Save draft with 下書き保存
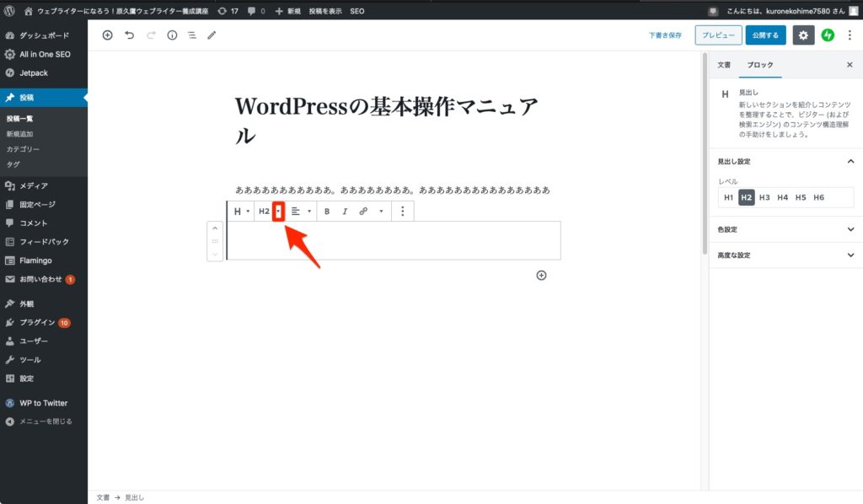This screenshot has height=504, width=863. [665, 35]
